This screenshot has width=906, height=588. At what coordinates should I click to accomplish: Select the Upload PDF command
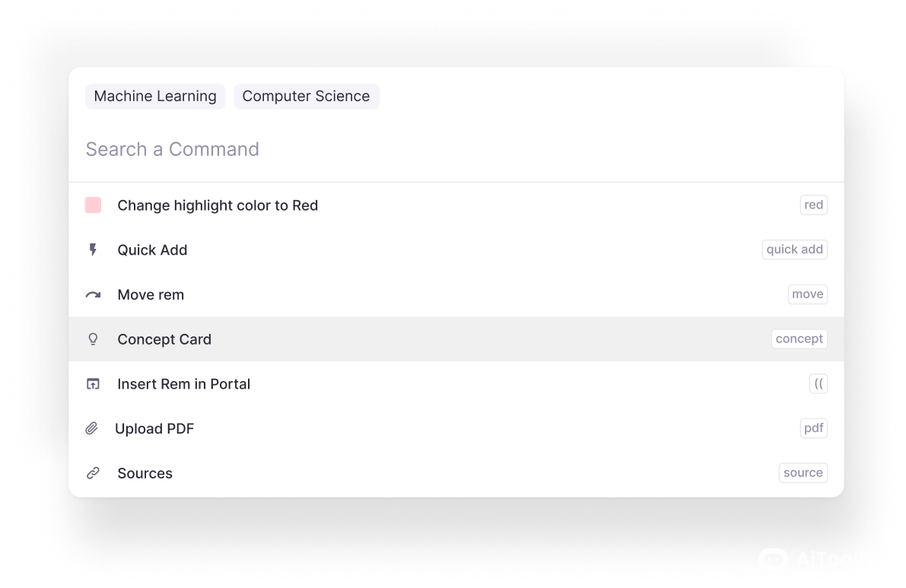point(154,429)
